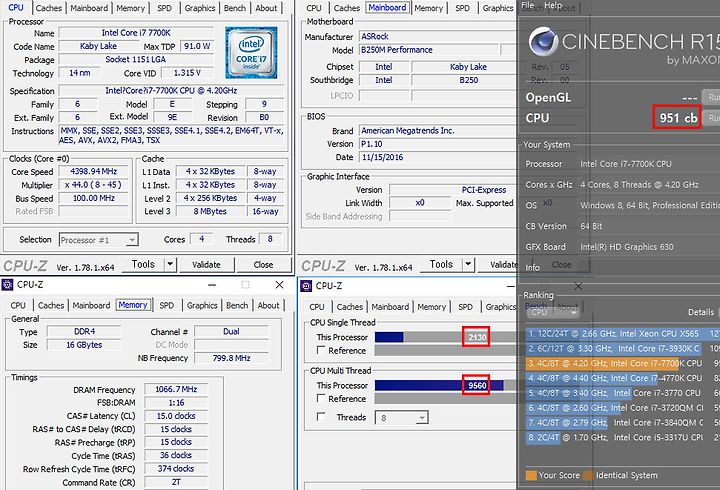Minimize the CPU-Z Memory window
720x490 pixels.
[212, 285]
